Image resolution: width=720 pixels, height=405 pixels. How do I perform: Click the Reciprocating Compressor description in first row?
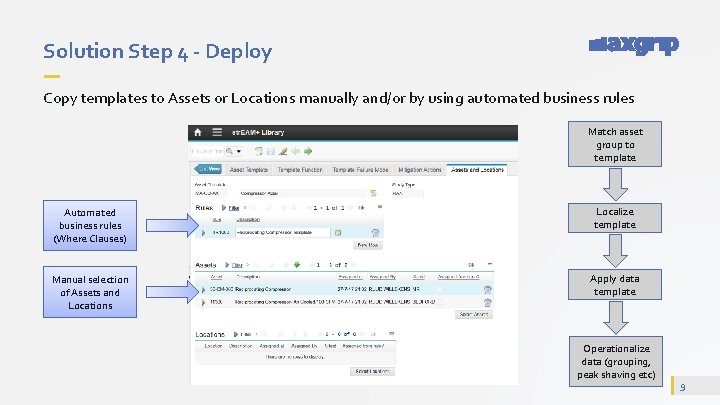coord(263,289)
